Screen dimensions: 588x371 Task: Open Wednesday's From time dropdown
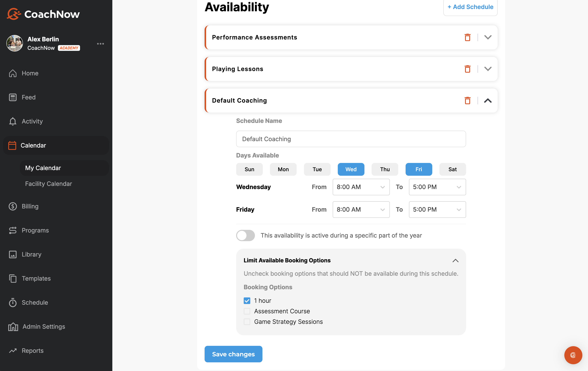pyautogui.click(x=361, y=187)
